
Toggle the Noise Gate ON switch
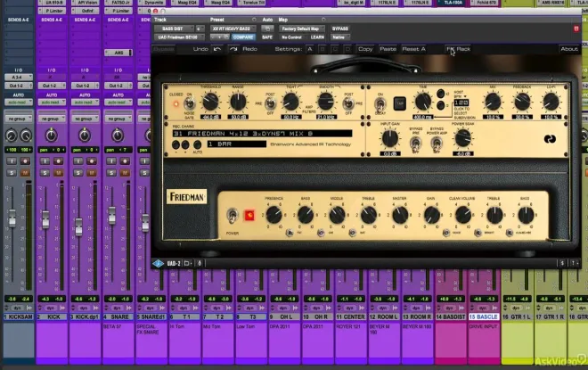point(190,103)
